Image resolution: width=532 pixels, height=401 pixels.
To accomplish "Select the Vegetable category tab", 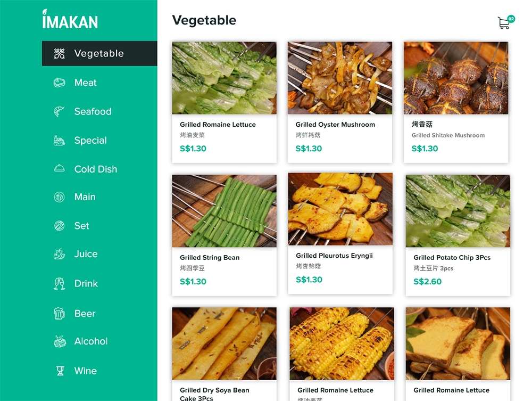I will pos(99,53).
